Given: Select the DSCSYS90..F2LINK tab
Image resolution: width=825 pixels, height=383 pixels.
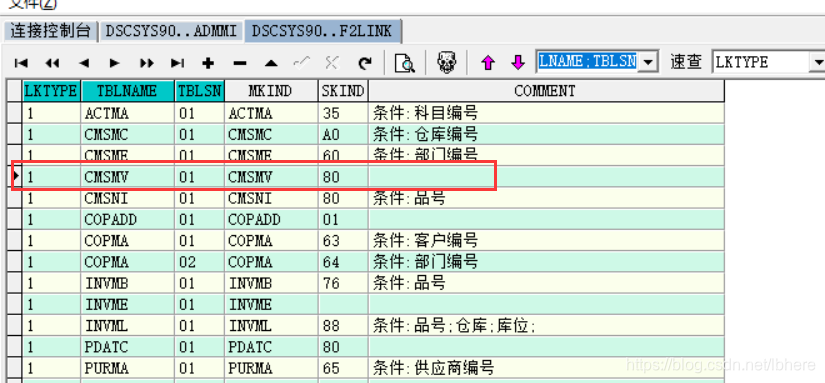Looking at the screenshot, I should [322, 31].
